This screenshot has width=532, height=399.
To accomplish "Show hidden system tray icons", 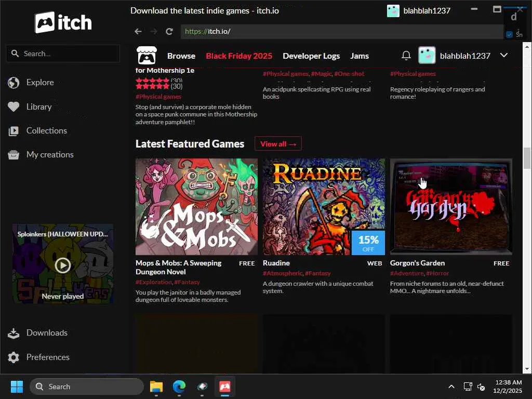I will pos(451,387).
